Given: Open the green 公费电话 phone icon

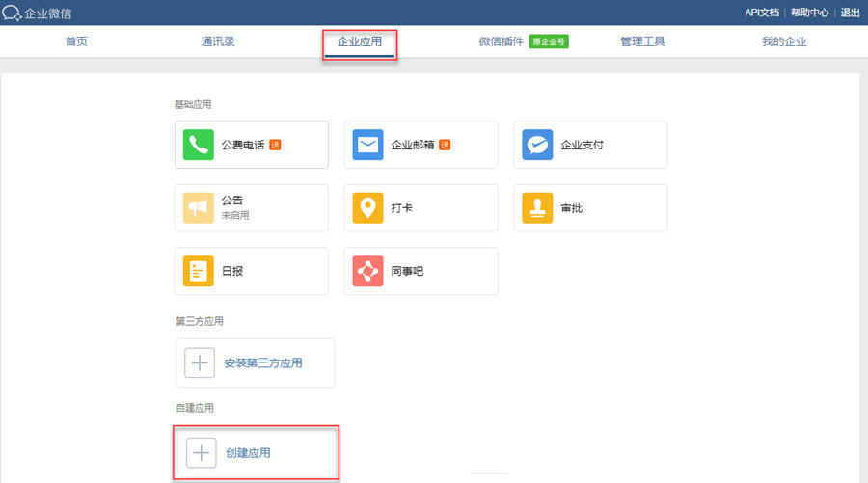Looking at the screenshot, I should click(x=198, y=145).
